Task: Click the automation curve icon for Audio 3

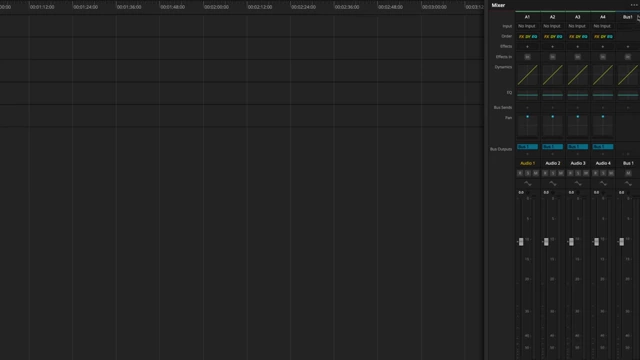Action: [x=578, y=184]
